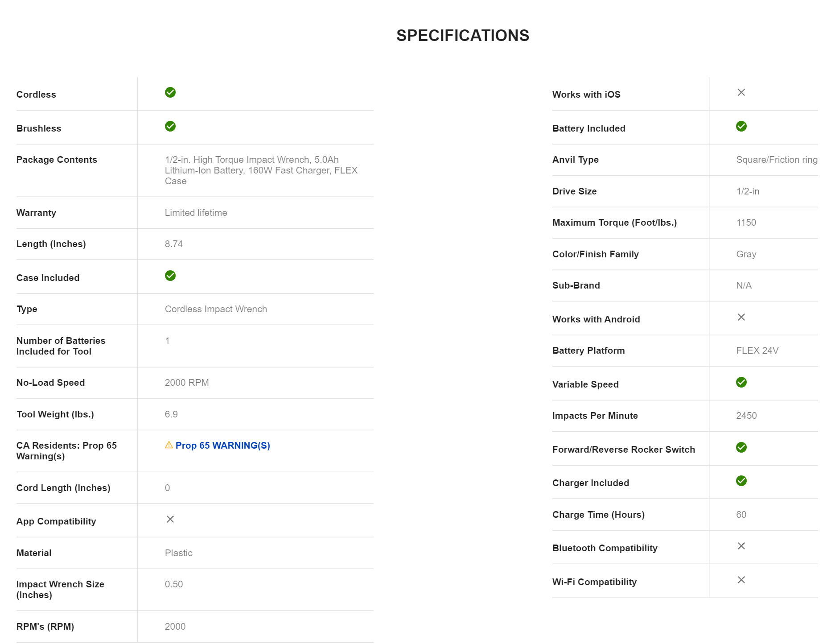Viewport: 835px width, 644px height.
Task: Click the Case Included checkmark icon
Action: coord(170,276)
